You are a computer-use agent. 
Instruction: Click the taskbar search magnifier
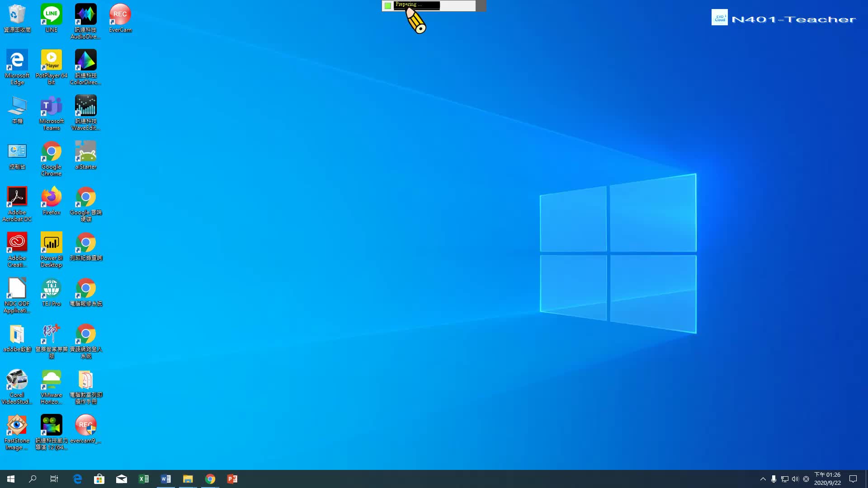(x=33, y=479)
